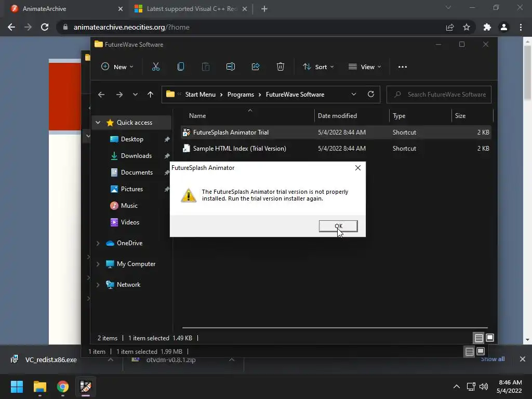The height and width of the screenshot is (399, 532).
Task: Click the Copy icon in Explorer toolbar
Action: [x=181, y=67]
